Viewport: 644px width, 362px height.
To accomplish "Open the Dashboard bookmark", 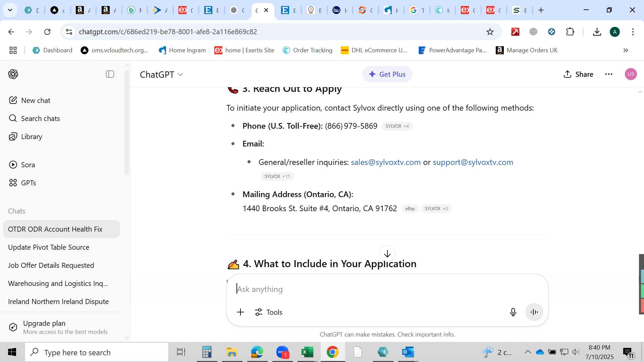I will coord(52,50).
